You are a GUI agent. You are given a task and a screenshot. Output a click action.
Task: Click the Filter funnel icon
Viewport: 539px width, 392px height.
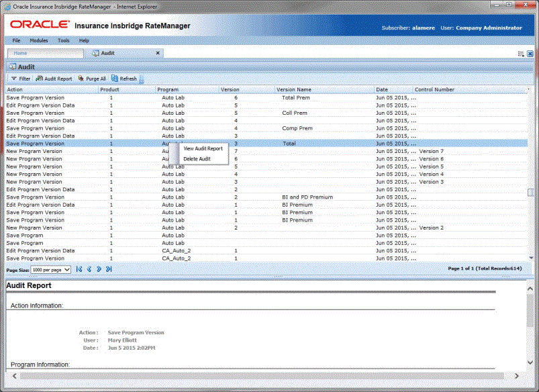(x=13, y=79)
